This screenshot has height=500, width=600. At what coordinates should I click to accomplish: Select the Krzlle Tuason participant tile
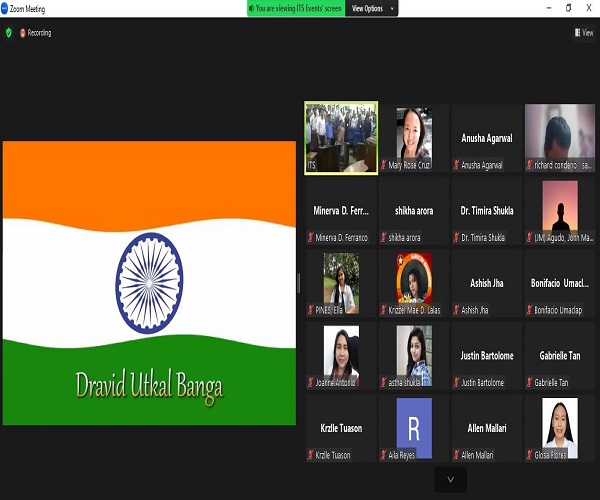(341, 428)
